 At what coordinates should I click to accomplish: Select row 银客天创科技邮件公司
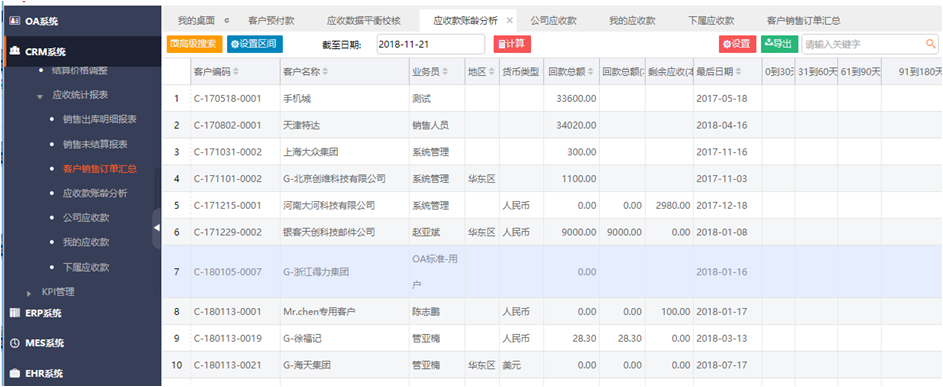point(552,232)
